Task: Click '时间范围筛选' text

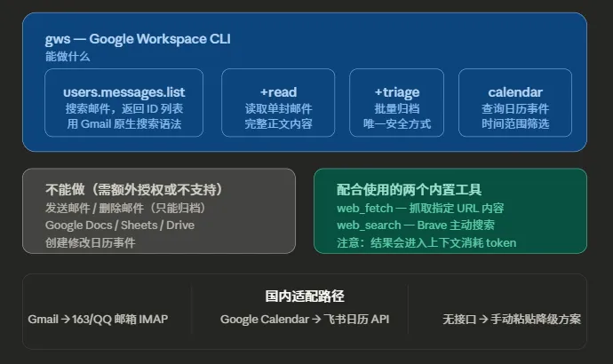Action: pos(515,123)
